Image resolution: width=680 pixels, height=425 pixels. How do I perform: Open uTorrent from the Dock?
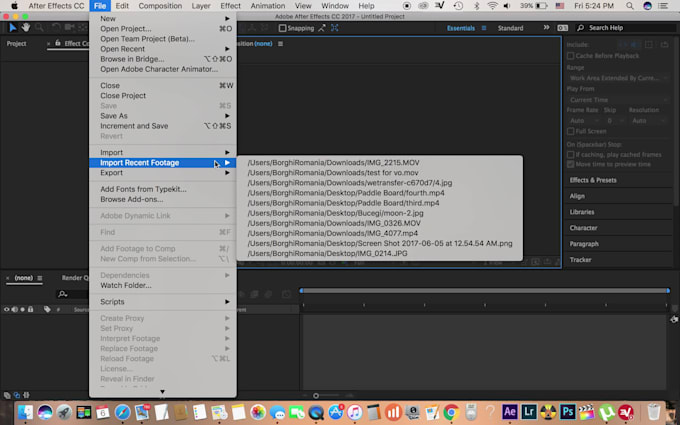(606, 411)
